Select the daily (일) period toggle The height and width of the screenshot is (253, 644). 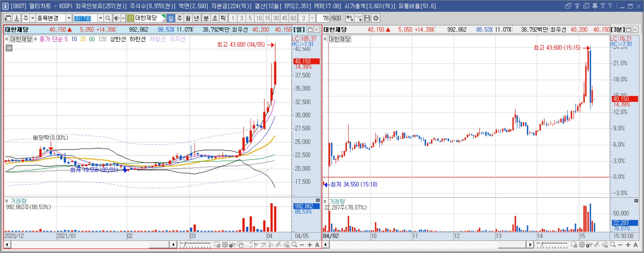[x=171, y=18]
